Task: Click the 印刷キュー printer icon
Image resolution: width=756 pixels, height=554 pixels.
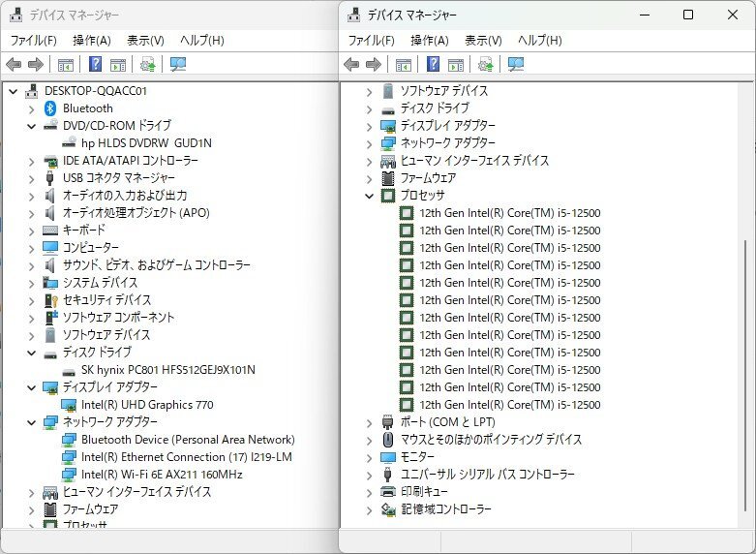Action: pyautogui.click(x=388, y=491)
